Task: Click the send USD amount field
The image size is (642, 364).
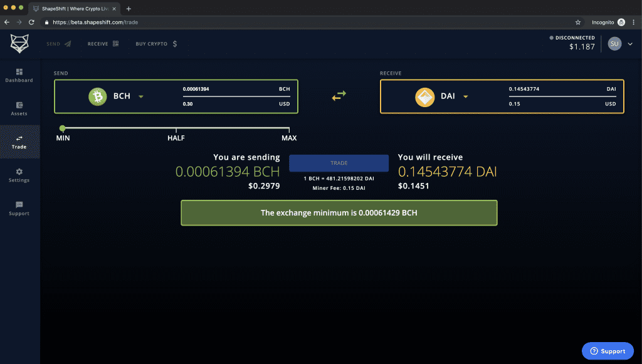Action: pos(236,104)
